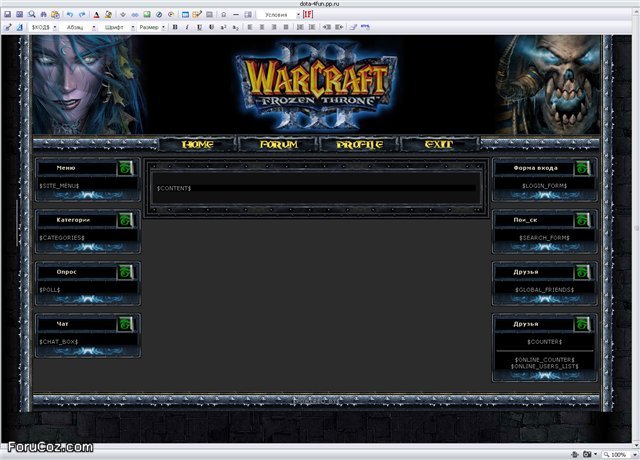Viewport: 640px width, 460px height.
Task: Click the FORUM navigation button
Action: pyautogui.click(x=278, y=144)
